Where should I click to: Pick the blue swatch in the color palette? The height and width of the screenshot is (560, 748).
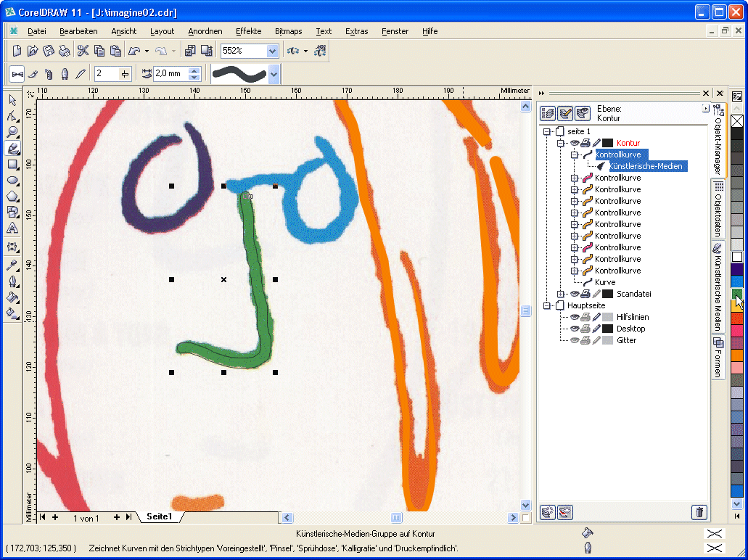click(737, 281)
